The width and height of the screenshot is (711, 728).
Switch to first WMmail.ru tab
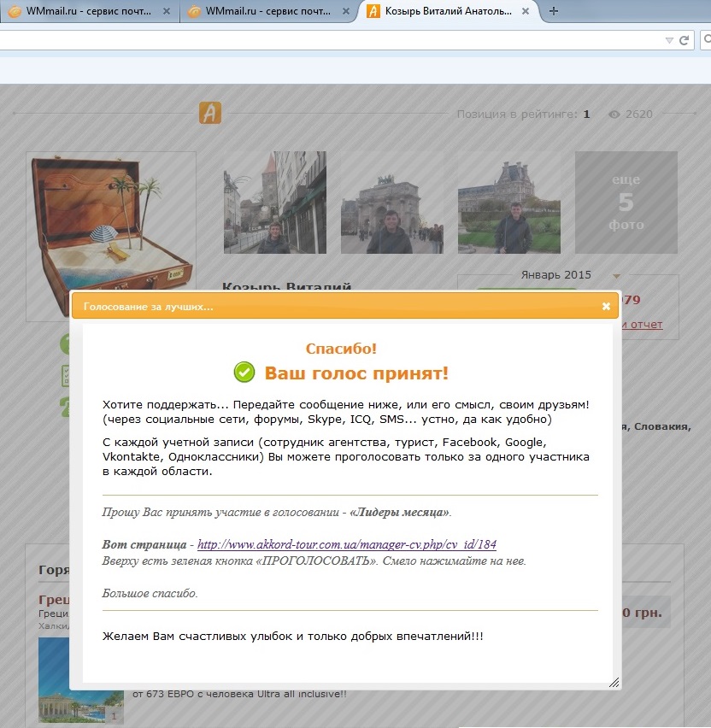[88, 11]
